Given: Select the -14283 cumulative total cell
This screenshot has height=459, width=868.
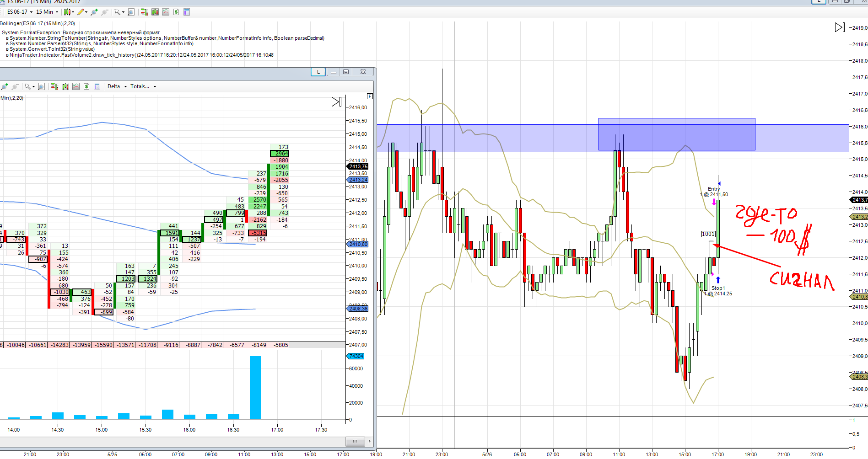Looking at the screenshot, I should coord(59,345).
